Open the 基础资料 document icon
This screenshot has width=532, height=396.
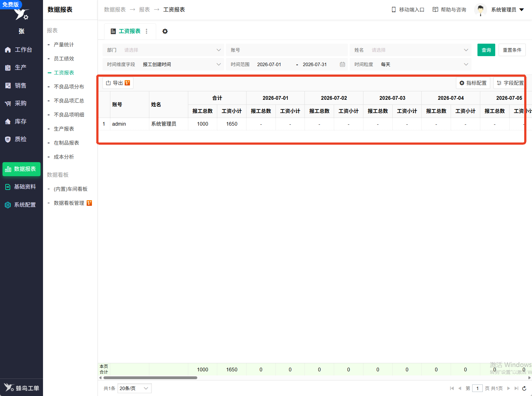tap(8, 187)
